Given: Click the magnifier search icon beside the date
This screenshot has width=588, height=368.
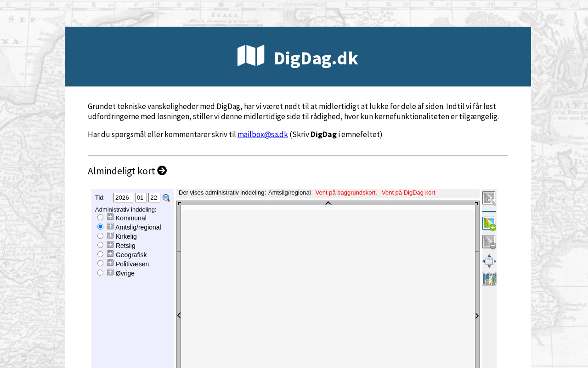Looking at the screenshot, I should click(x=166, y=198).
